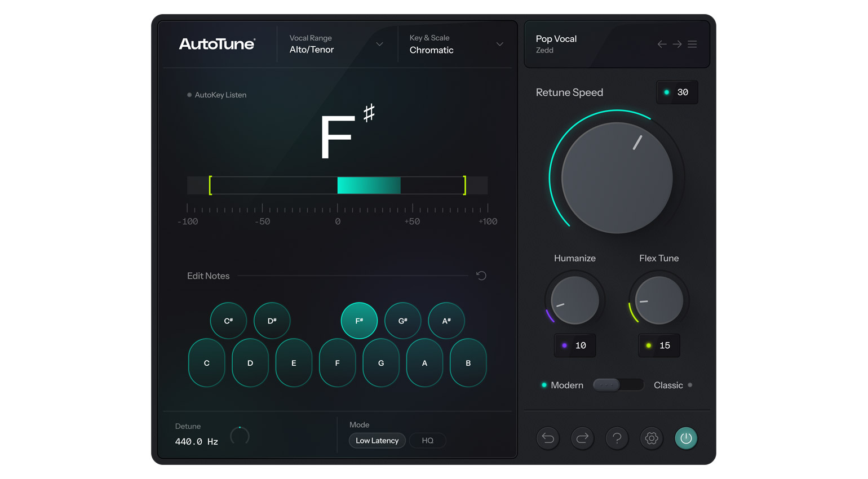
Task: Open the preset hamburger menu icon
Action: click(x=692, y=44)
